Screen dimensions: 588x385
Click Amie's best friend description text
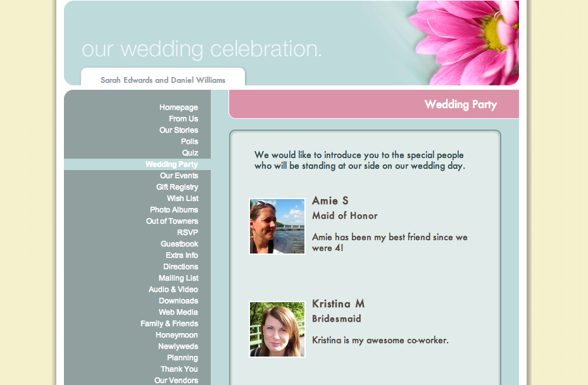point(390,242)
